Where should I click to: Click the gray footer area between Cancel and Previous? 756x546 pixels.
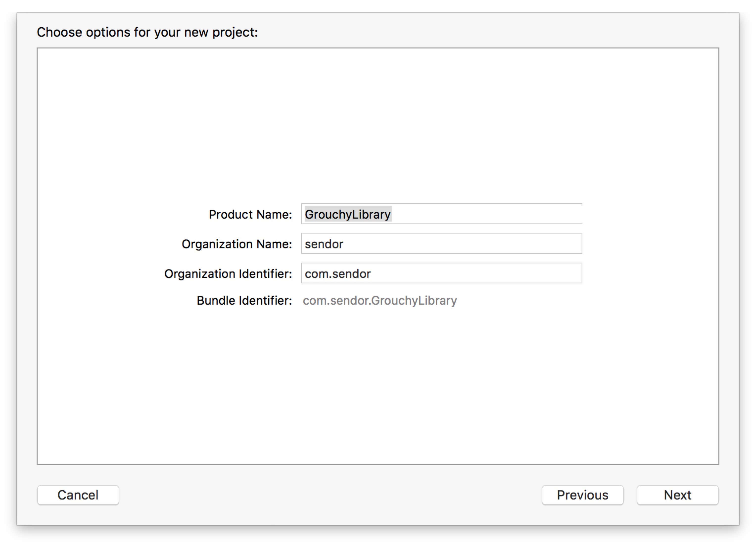pyautogui.click(x=330, y=495)
